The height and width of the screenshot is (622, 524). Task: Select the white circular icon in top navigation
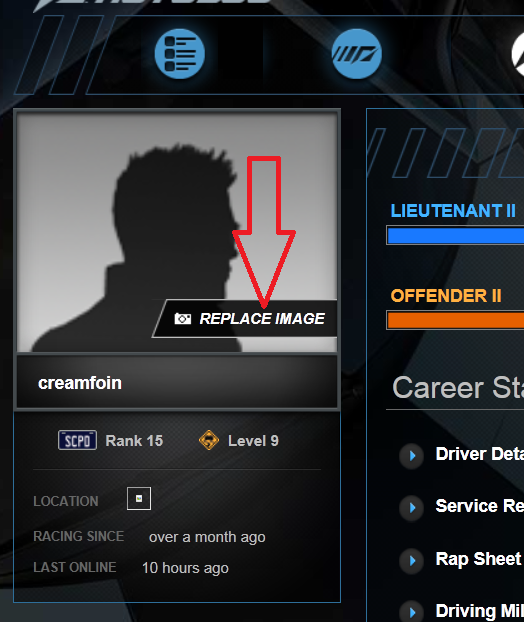click(517, 54)
